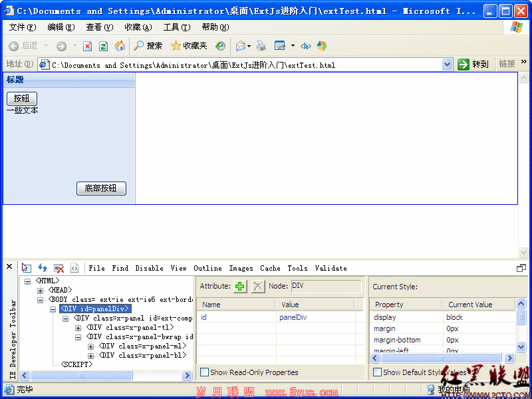
Task: Open the Back button history dropdown
Action: point(46,46)
